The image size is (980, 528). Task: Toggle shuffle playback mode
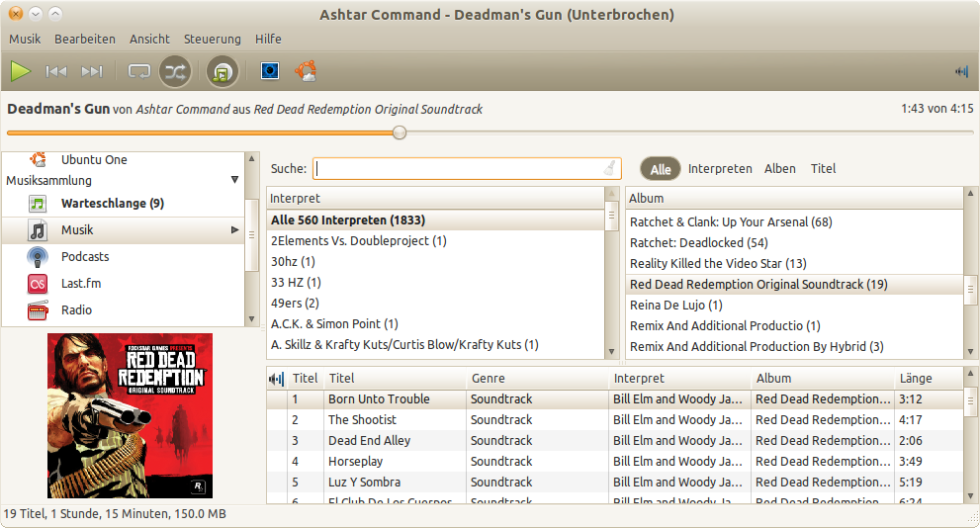pyautogui.click(x=175, y=72)
